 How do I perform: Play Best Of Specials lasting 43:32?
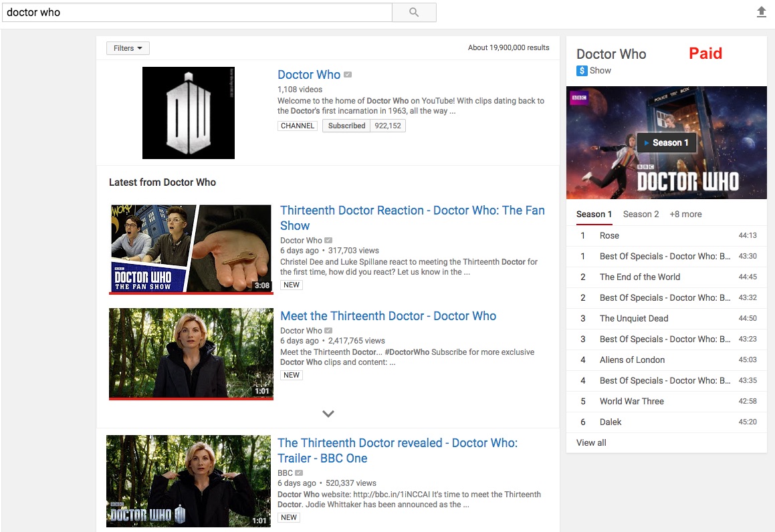667,298
